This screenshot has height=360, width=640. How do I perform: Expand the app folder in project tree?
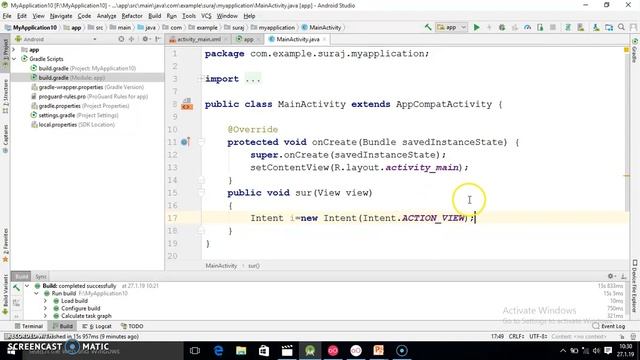[x=14, y=49]
